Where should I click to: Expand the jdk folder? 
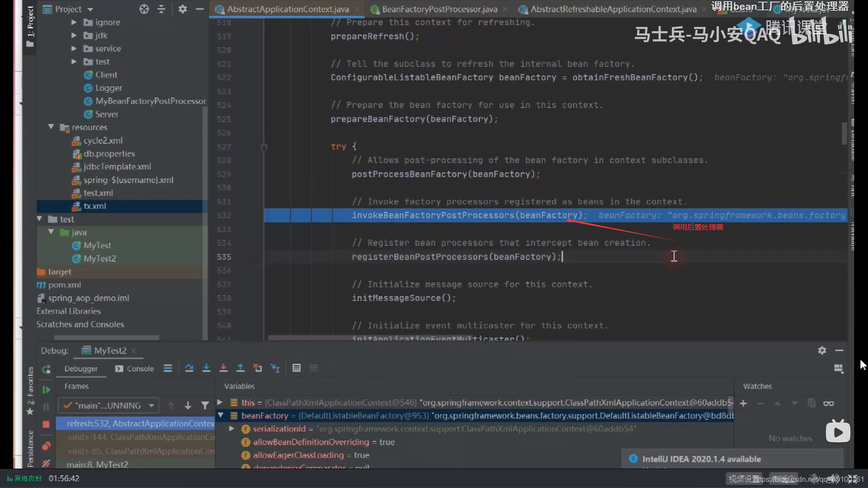[x=74, y=35]
